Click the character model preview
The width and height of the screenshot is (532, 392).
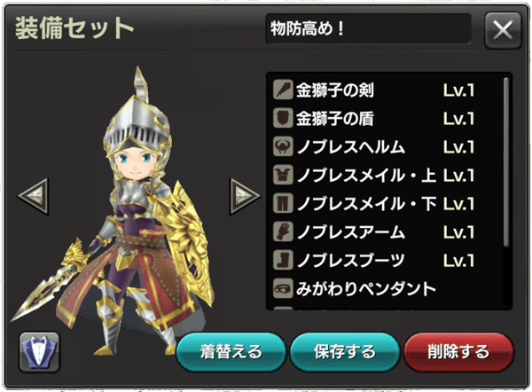pos(115,210)
